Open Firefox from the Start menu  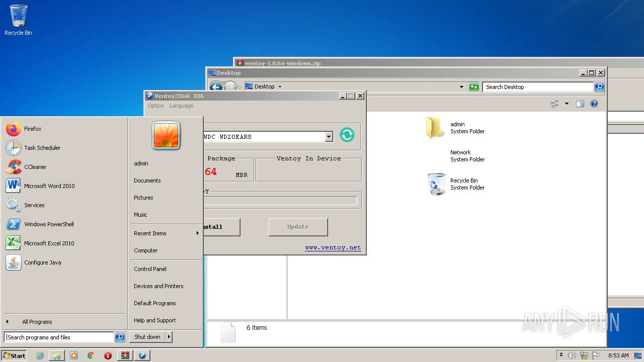pyautogui.click(x=64, y=129)
